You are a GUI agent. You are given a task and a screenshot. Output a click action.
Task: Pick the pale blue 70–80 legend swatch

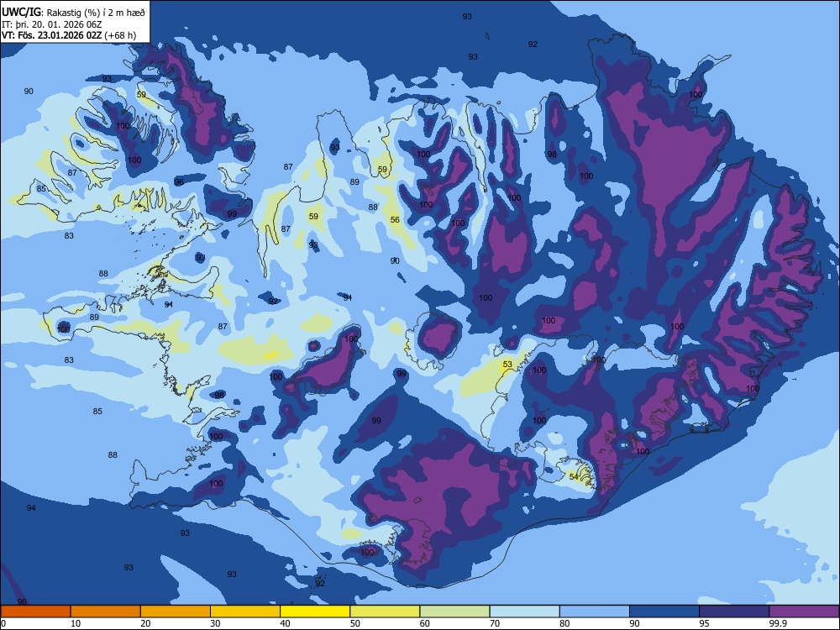(524, 612)
